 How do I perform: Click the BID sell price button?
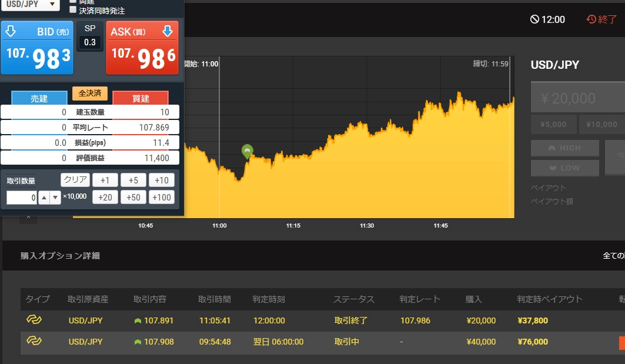(x=37, y=48)
